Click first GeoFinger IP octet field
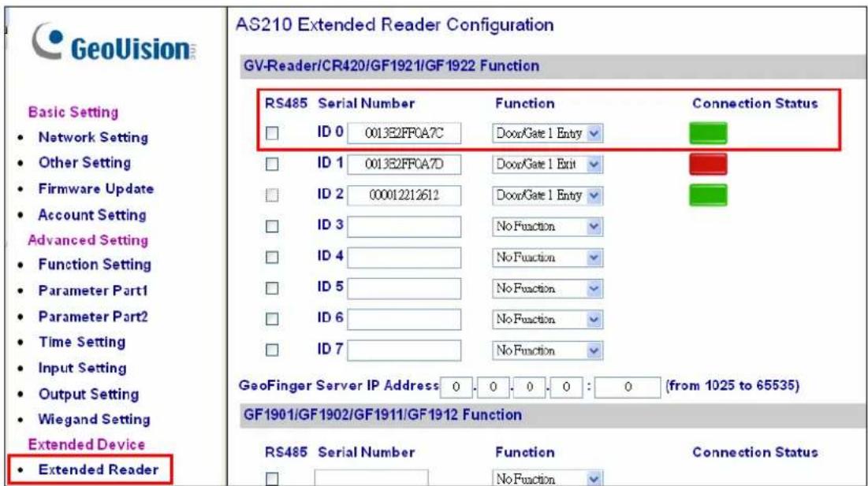Image resolution: width=868 pixels, height=486 pixels. 456,387
